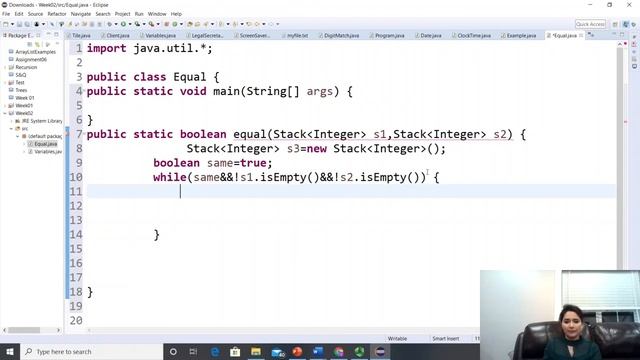Click the Debug bug toolbar icon
This screenshot has height=360, width=640.
[109, 24]
